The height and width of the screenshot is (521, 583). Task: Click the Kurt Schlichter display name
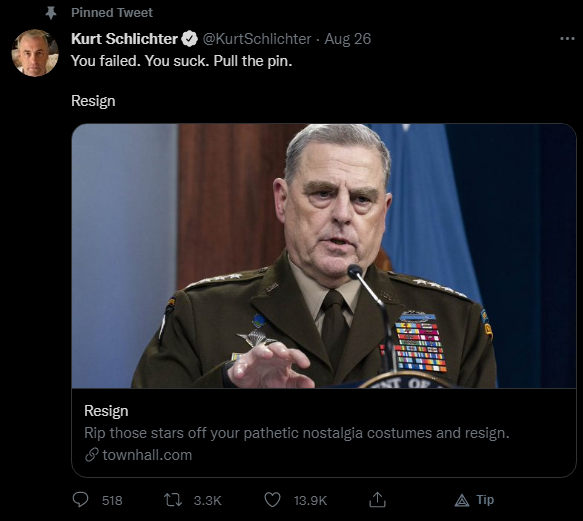125,39
